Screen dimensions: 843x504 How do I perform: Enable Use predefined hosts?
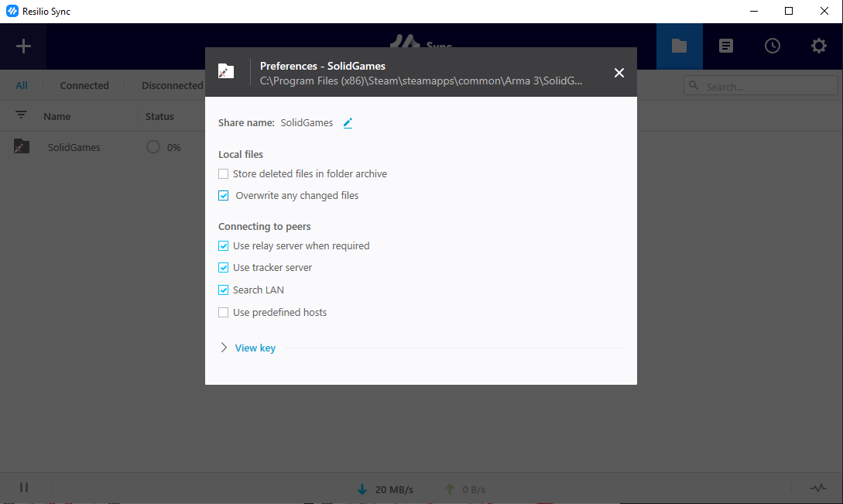coord(223,313)
